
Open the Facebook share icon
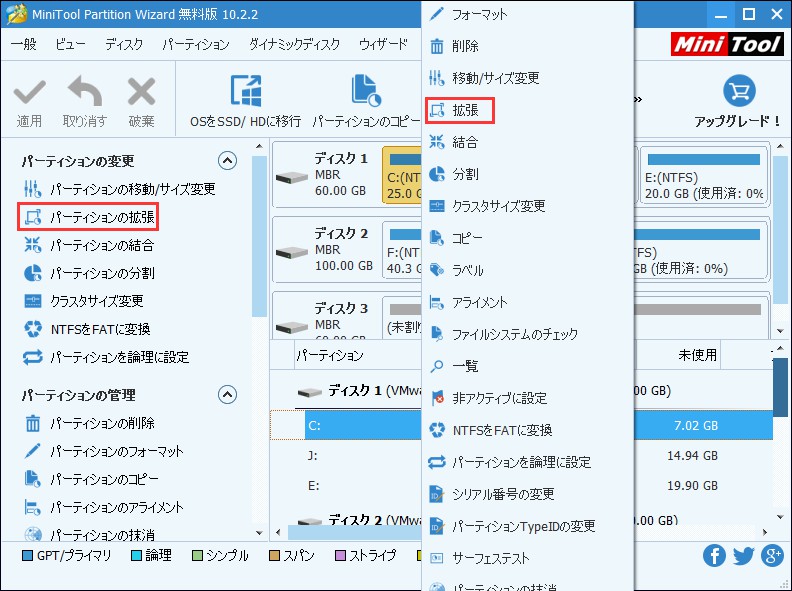714,556
